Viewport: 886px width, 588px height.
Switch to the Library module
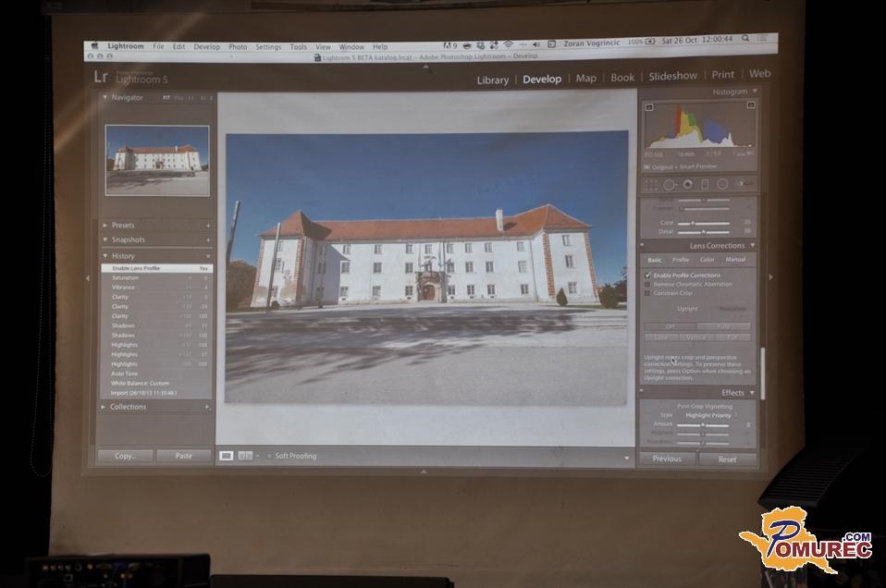click(492, 80)
